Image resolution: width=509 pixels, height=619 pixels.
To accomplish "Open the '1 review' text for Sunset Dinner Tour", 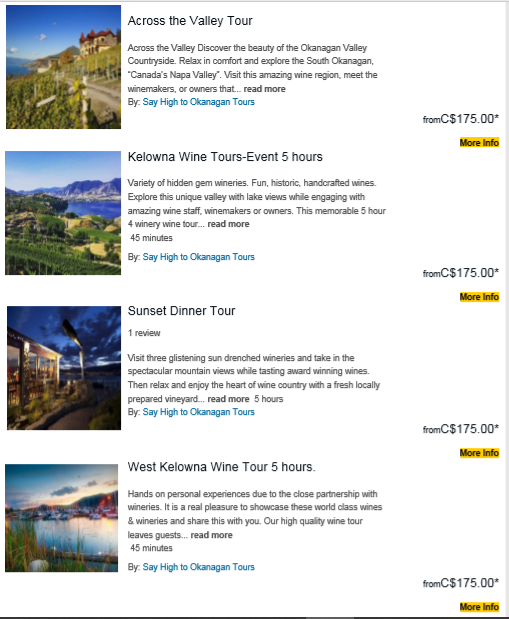I will 144,333.
